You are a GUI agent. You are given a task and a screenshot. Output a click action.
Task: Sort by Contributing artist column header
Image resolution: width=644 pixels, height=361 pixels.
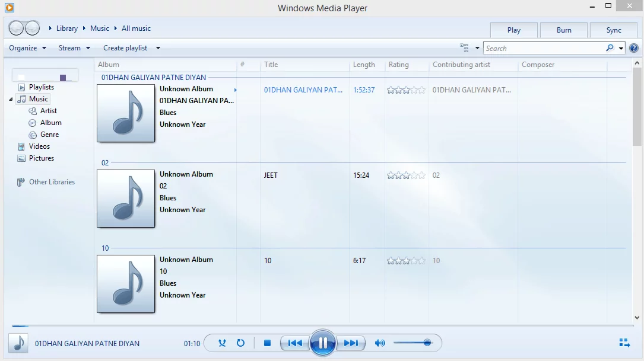(474, 65)
